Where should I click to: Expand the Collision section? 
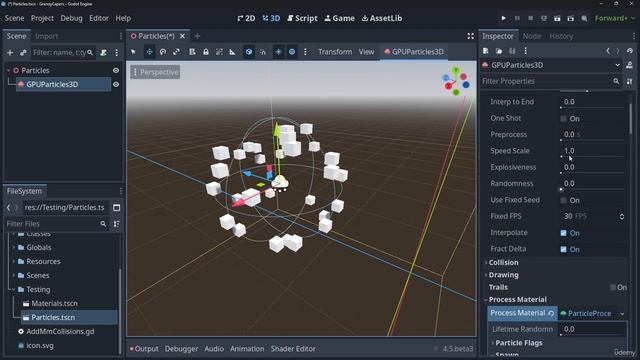point(503,262)
